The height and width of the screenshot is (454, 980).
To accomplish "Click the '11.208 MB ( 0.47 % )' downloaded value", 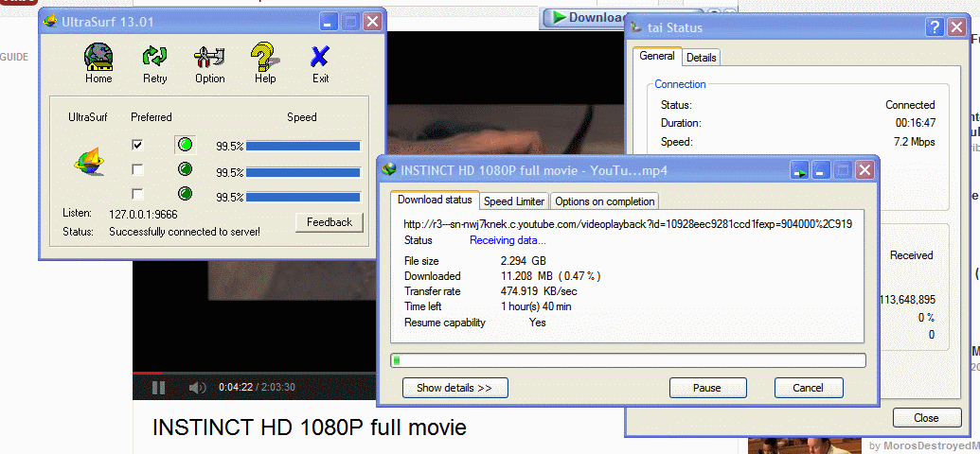I will (551, 276).
